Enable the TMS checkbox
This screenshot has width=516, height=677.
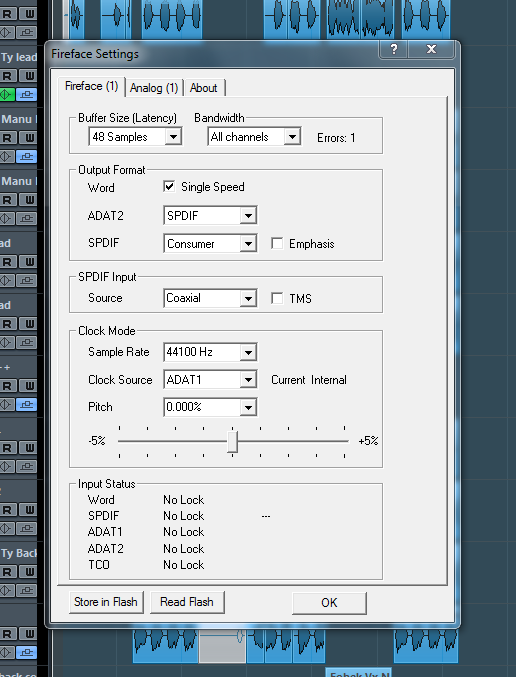[x=277, y=298]
